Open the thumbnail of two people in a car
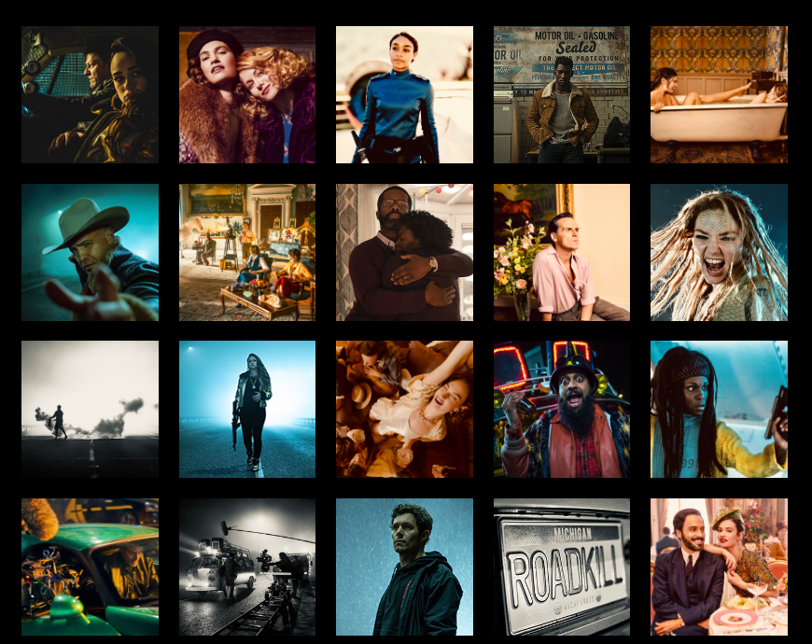Image resolution: width=812 pixels, height=644 pixels. click(90, 94)
